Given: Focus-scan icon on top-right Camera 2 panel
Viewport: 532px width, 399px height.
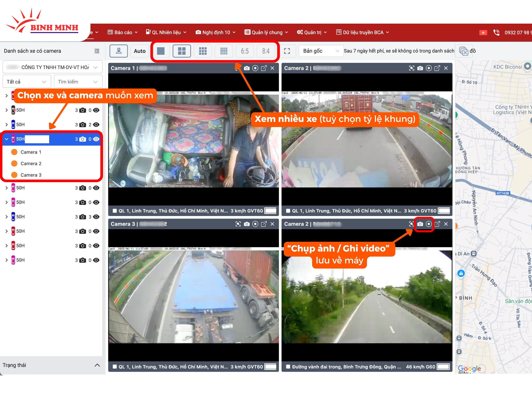Looking at the screenshot, I should (412, 68).
